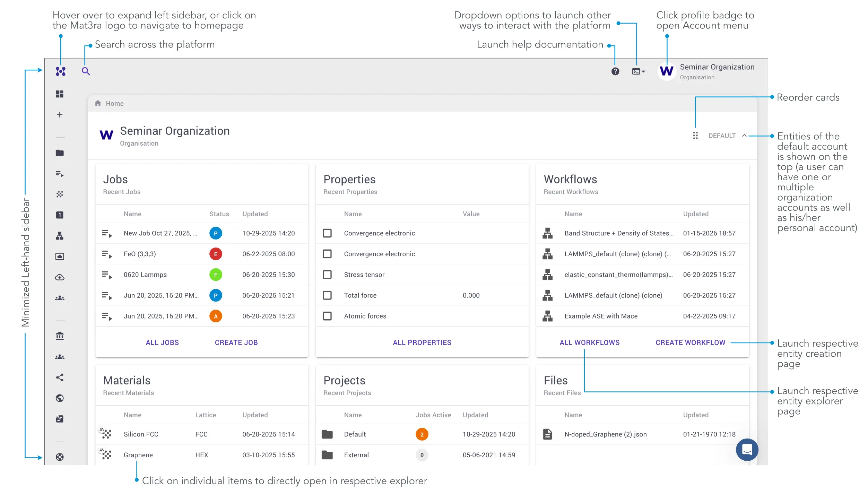Open the chat support bubble

[x=747, y=450]
